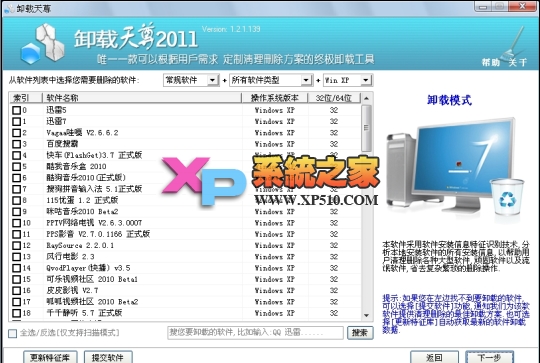Click the 搜索 button
The image size is (540, 363).
[360, 333]
